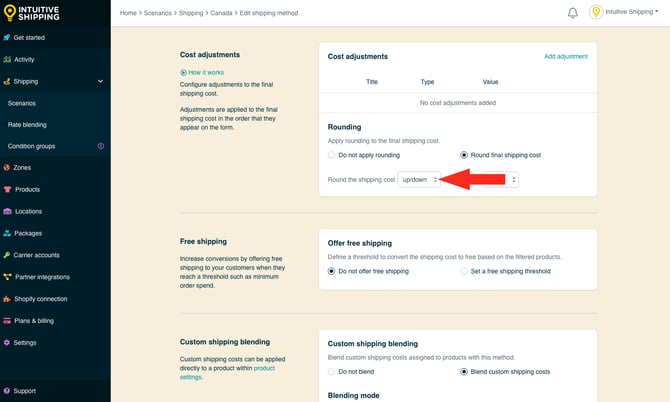Choose the Do not blend radio button
Viewport: 670px width, 402px height.
332,371
